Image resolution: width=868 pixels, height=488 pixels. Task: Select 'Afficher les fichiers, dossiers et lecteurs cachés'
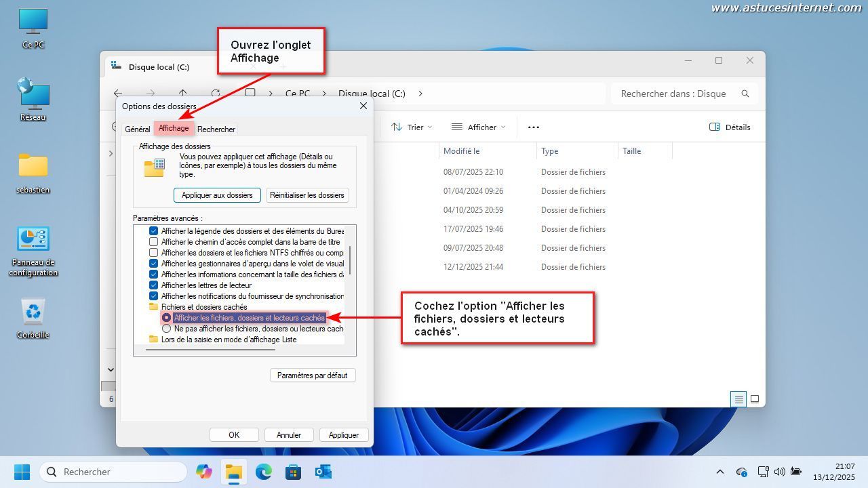[167, 318]
